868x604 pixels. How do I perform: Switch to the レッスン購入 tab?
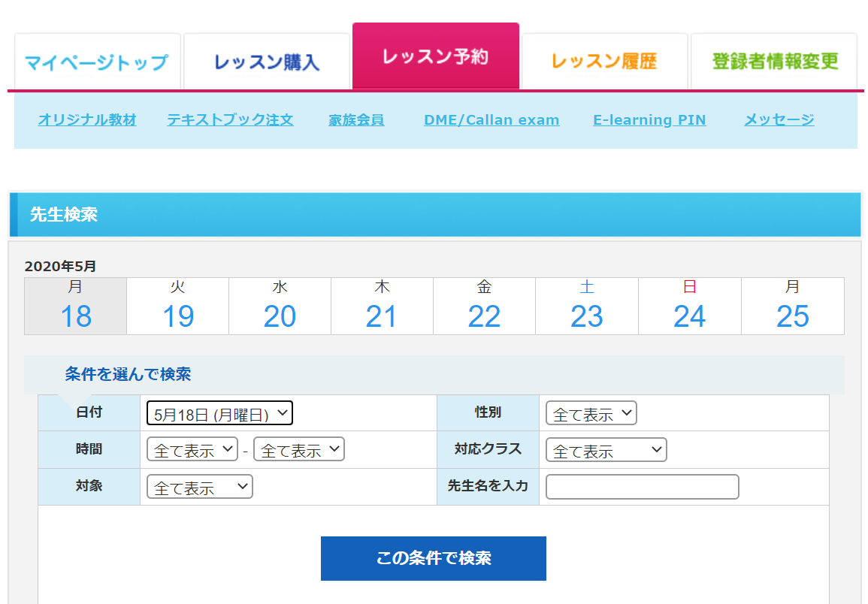[267, 62]
